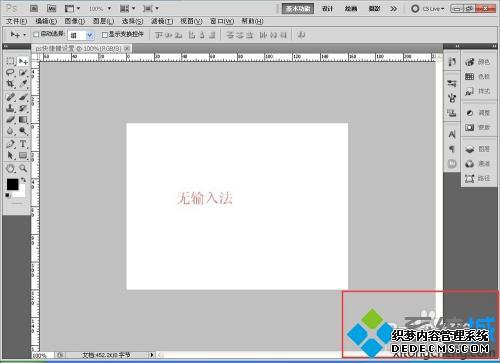Switch to the 绘画 workspace
The height and width of the screenshot is (363, 500).
(x=351, y=9)
